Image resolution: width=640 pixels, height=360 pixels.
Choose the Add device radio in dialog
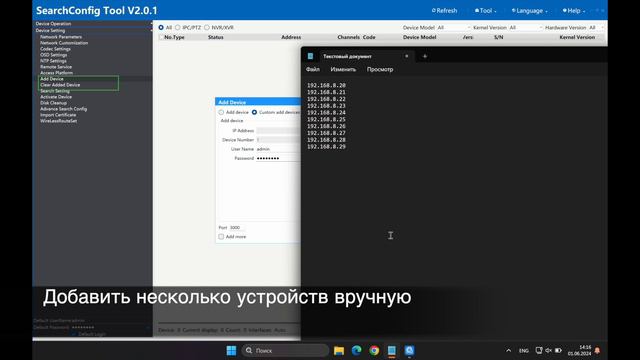pos(221,112)
